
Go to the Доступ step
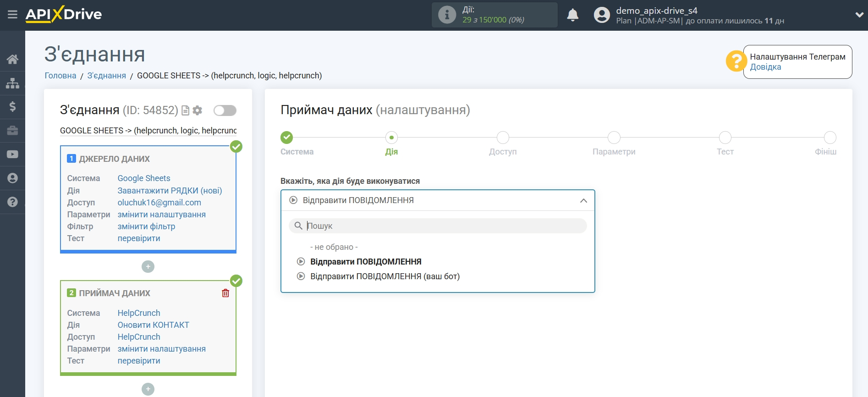[503, 138]
